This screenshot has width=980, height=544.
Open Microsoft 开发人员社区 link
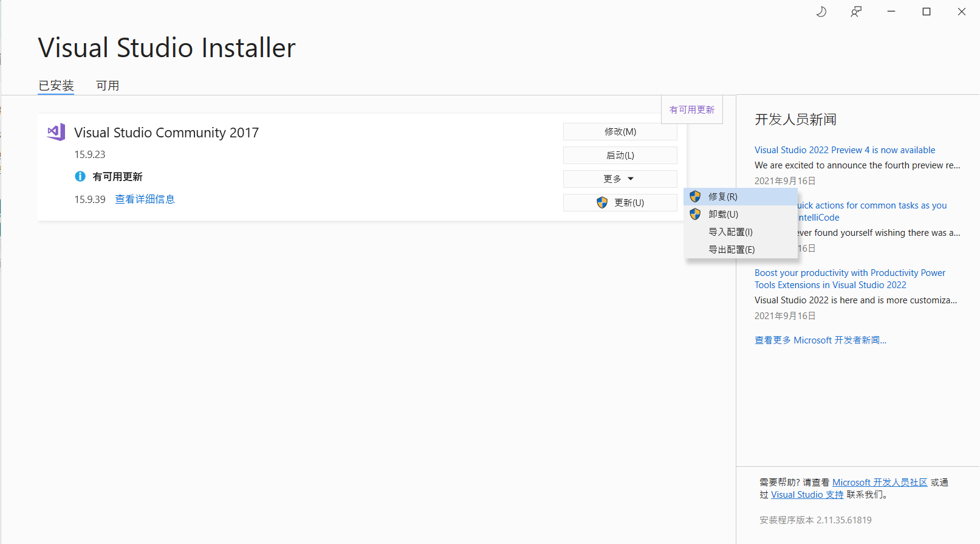click(880, 482)
